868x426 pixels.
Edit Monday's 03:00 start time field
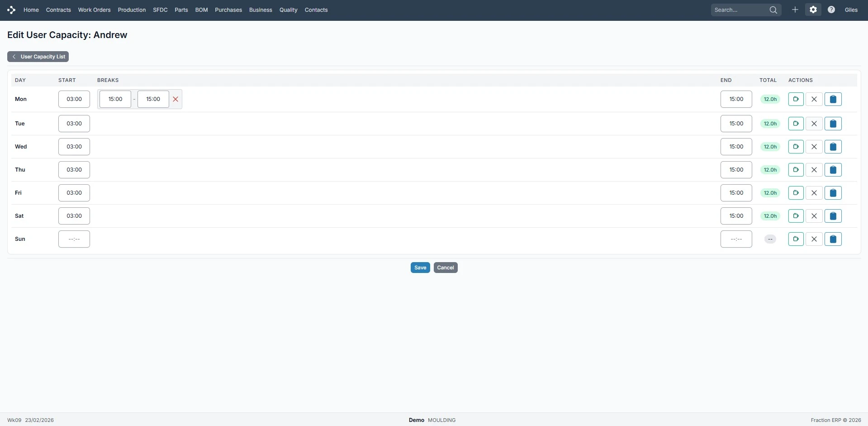coord(74,99)
